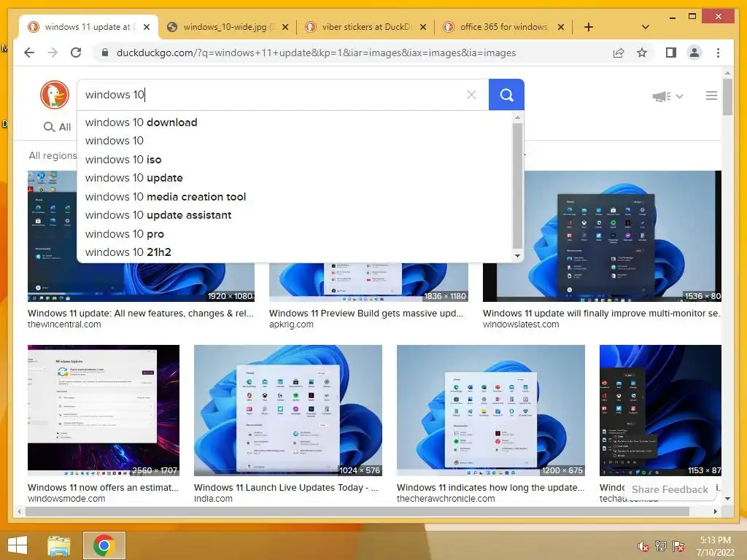Open the 1024 × 576 image thumbnail
The height and width of the screenshot is (560, 747).
pos(287,411)
